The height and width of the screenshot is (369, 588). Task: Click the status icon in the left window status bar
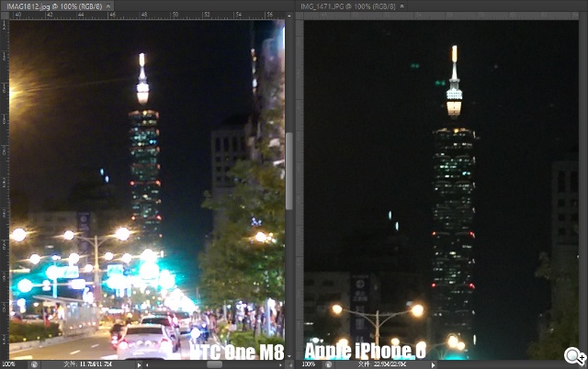point(34,364)
